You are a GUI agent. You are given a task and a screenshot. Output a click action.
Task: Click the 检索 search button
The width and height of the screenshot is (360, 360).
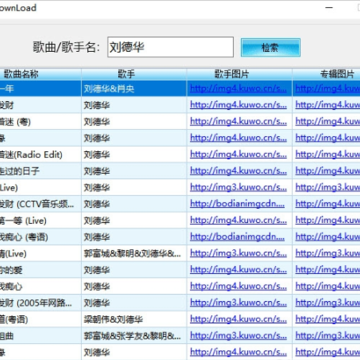(x=271, y=47)
